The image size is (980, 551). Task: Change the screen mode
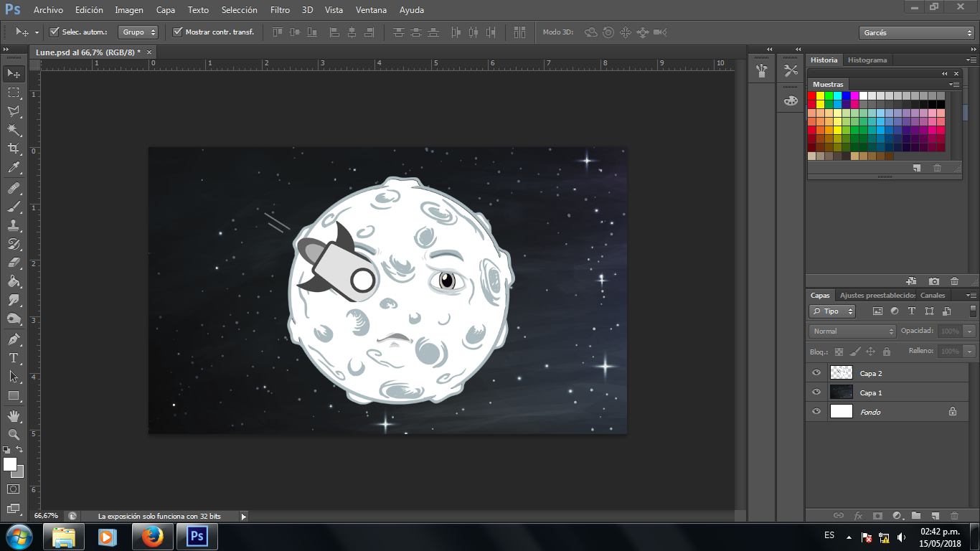pyautogui.click(x=14, y=508)
